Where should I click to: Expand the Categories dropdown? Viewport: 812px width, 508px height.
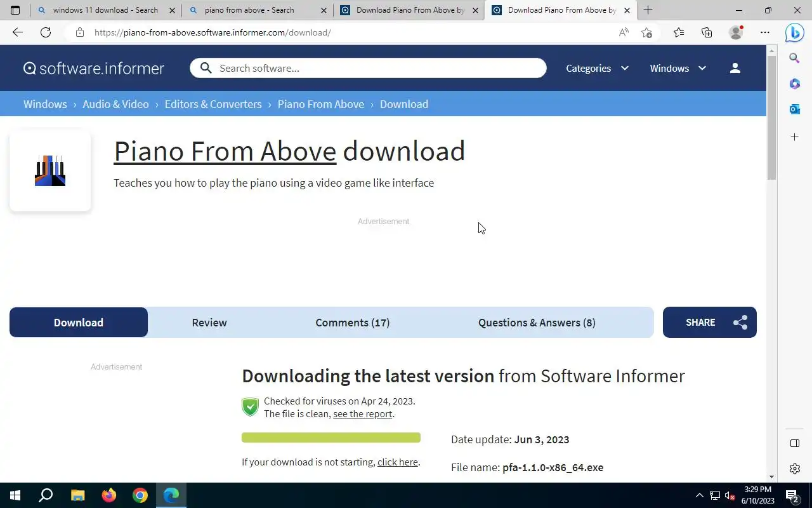coord(597,68)
